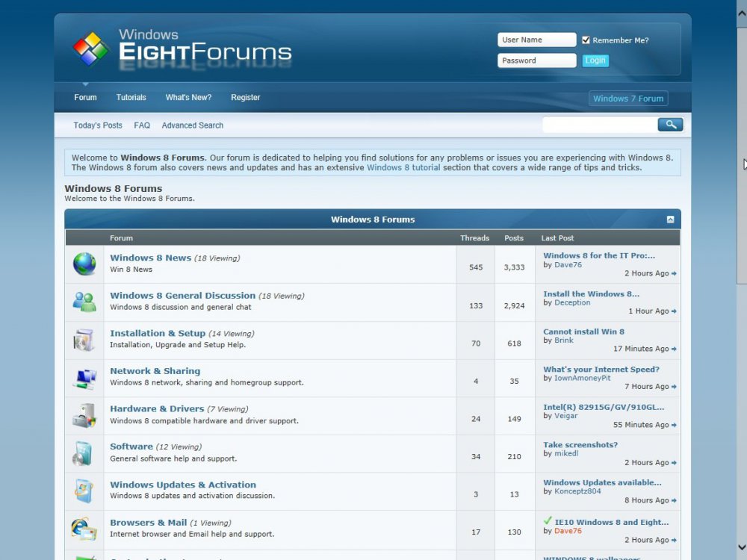Select the Windows Updates & Activation icon
The width and height of the screenshot is (747, 560).
(x=84, y=491)
